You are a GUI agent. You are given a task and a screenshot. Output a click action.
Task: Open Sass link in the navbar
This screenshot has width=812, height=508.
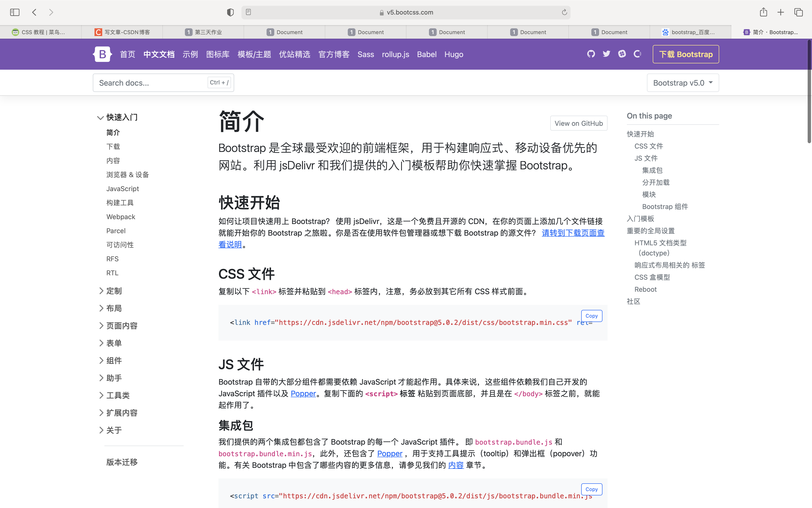point(366,54)
